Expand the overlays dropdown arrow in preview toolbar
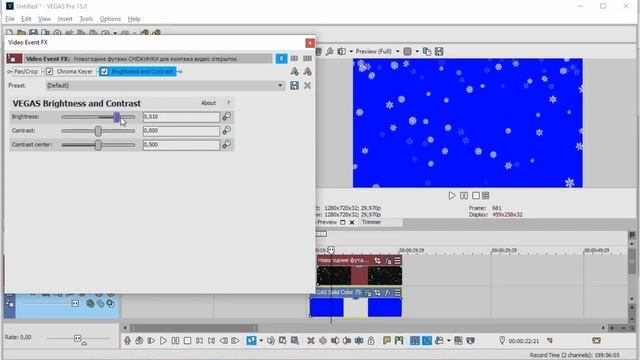This screenshot has width=640, height=360. tap(417, 51)
